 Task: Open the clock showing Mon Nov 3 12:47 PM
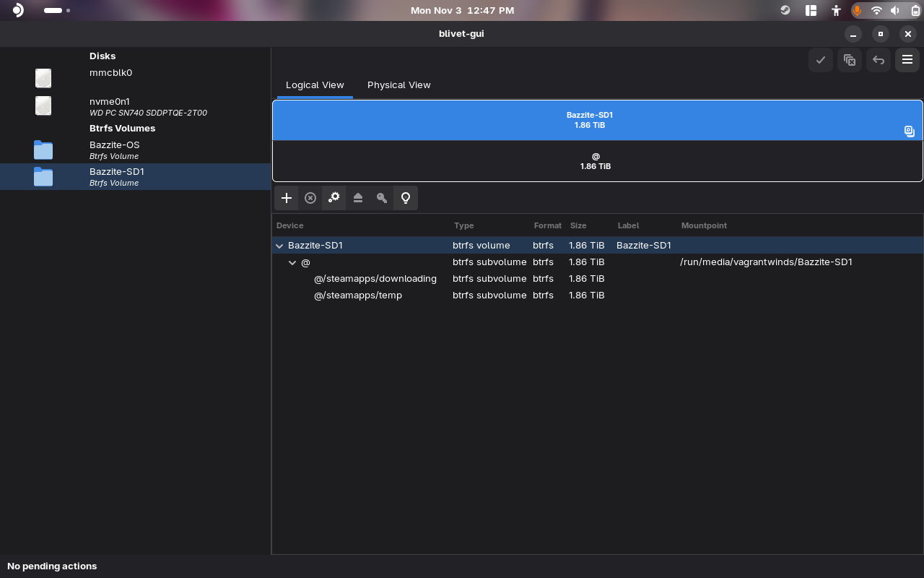pyautogui.click(x=462, y=10)
